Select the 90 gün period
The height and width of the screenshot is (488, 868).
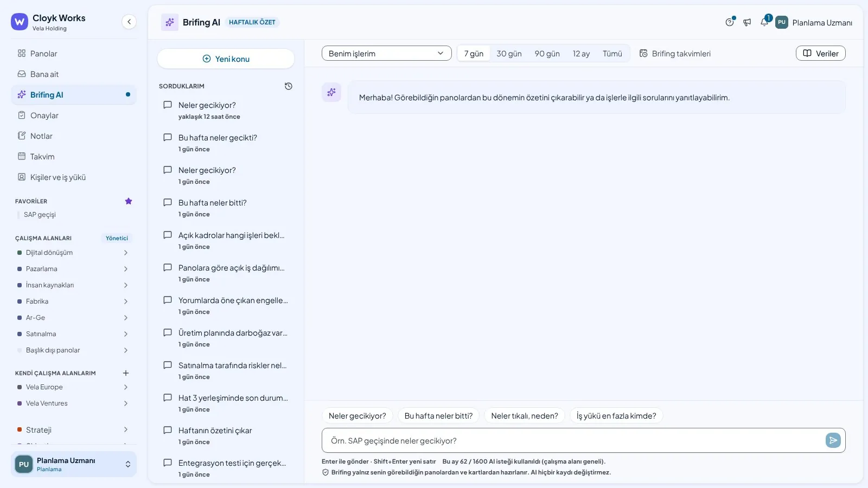[547, 54]
